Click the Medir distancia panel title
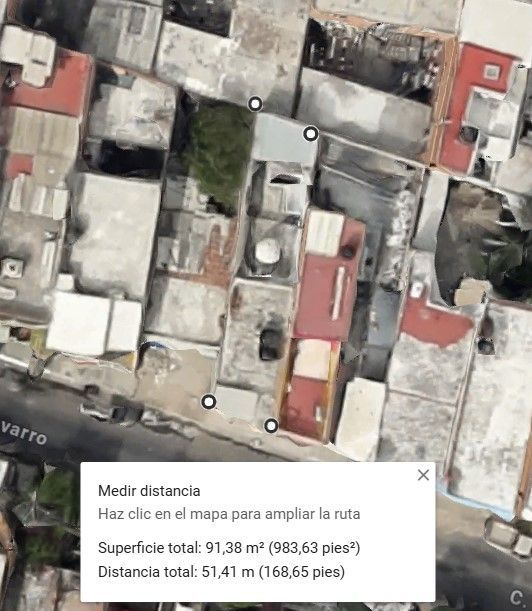This screenshot has height=611, width=532. click(x=149, y=491)
